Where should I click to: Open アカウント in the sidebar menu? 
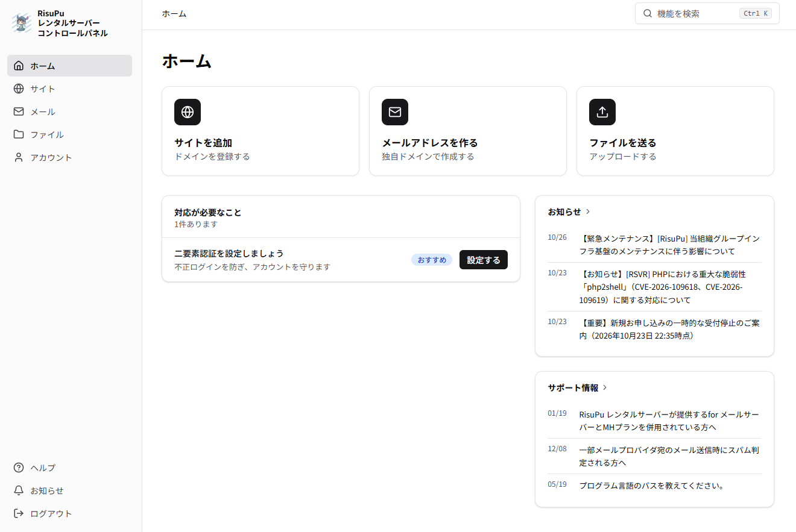69,157
